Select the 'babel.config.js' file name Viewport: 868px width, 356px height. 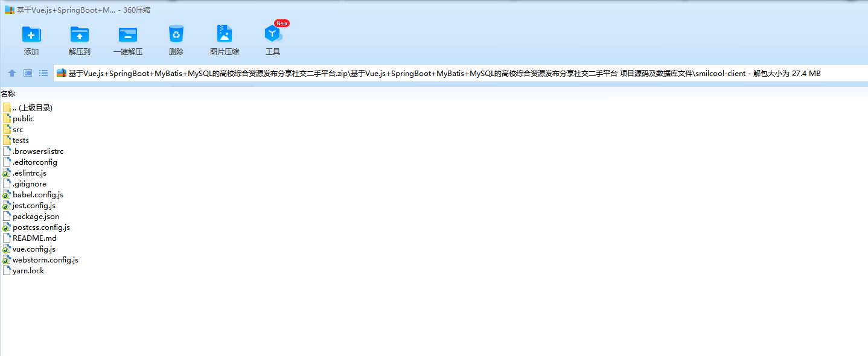click(38, 195)
